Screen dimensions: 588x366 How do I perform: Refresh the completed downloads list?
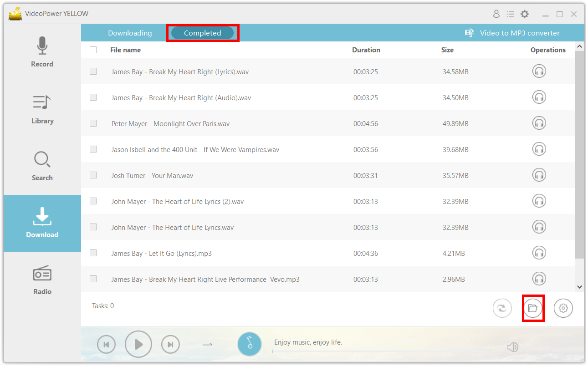[502, 308]
